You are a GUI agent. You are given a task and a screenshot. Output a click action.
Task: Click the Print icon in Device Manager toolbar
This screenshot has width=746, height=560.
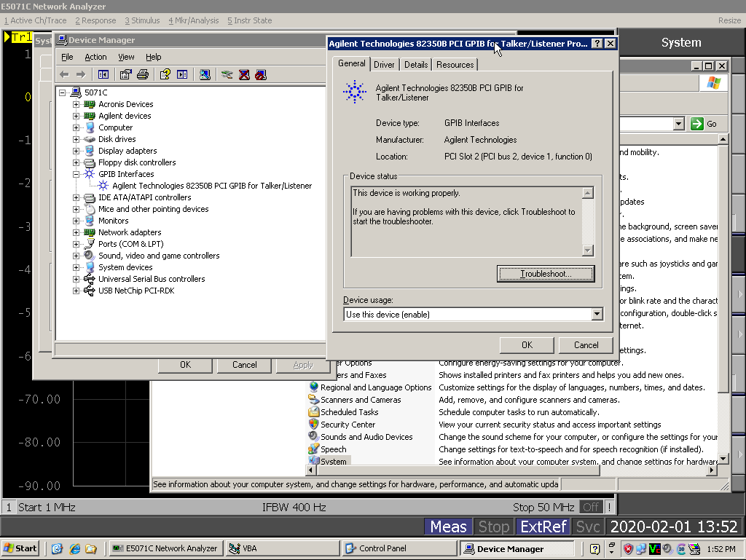pos(143,74)
